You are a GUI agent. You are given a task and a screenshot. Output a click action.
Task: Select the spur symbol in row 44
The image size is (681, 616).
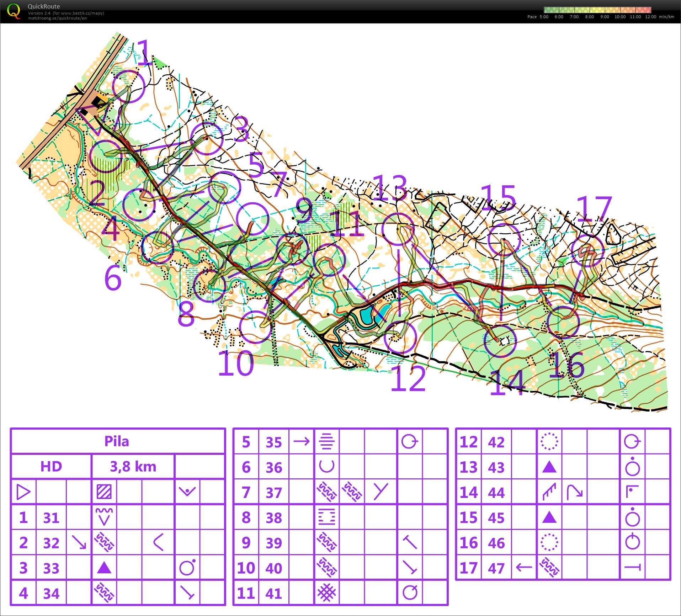549,492
